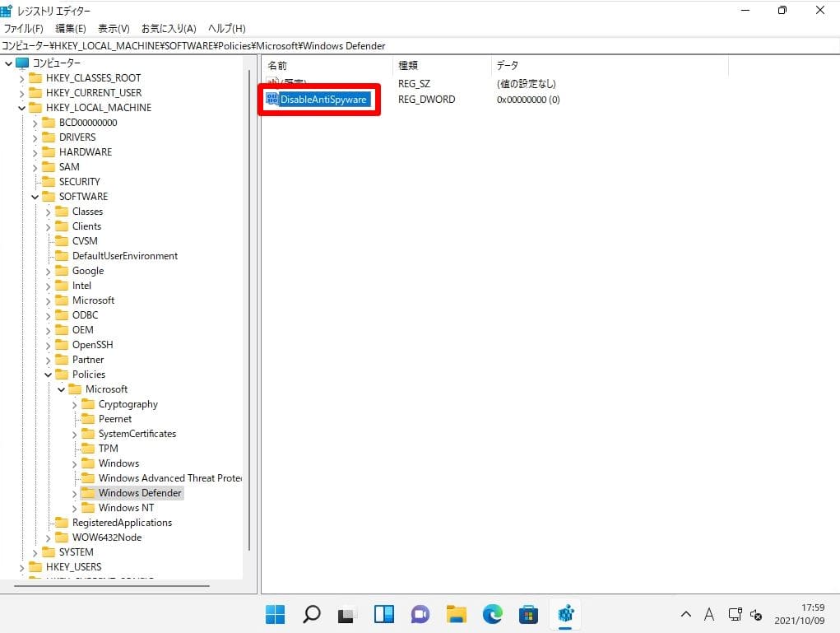Image resolution: width=840 pixels, height=633 pixels.
Task: Select the TPM folder icon
Action: click(x=88, y=449)
